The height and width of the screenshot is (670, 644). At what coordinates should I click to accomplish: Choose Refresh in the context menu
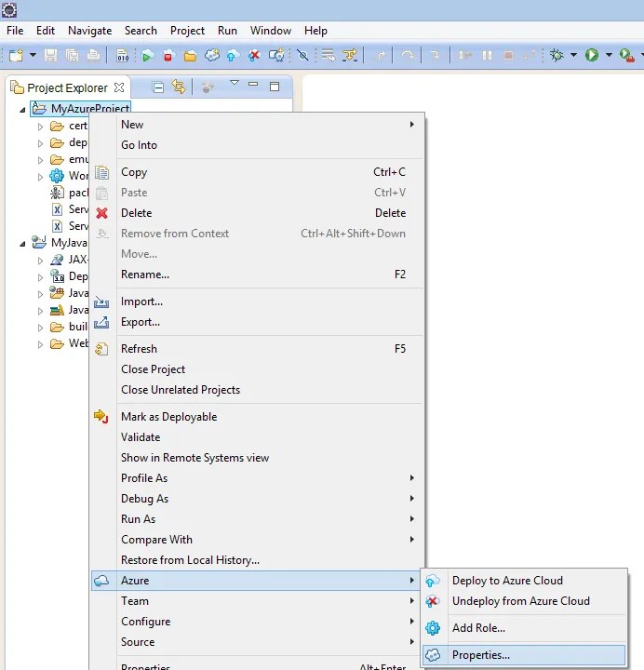(258, 349)
